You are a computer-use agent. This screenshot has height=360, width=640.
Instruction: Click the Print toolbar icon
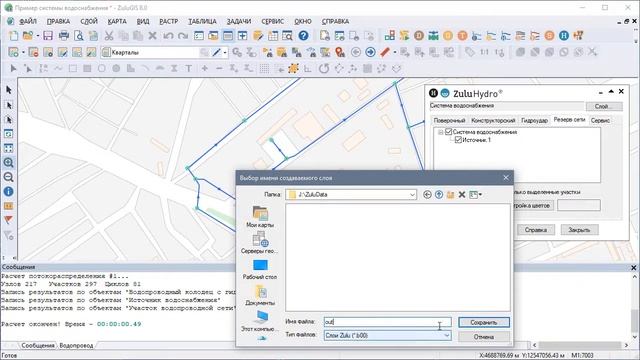coord(64,36)
